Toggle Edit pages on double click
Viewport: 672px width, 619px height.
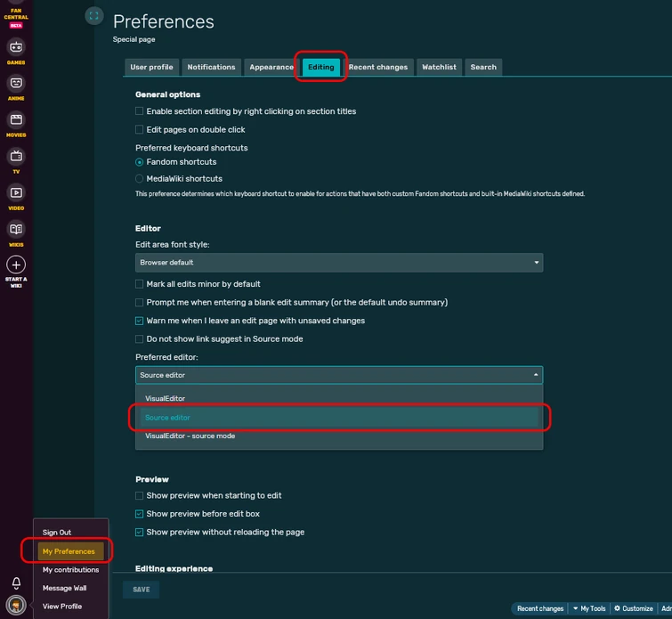pos(139,130)
